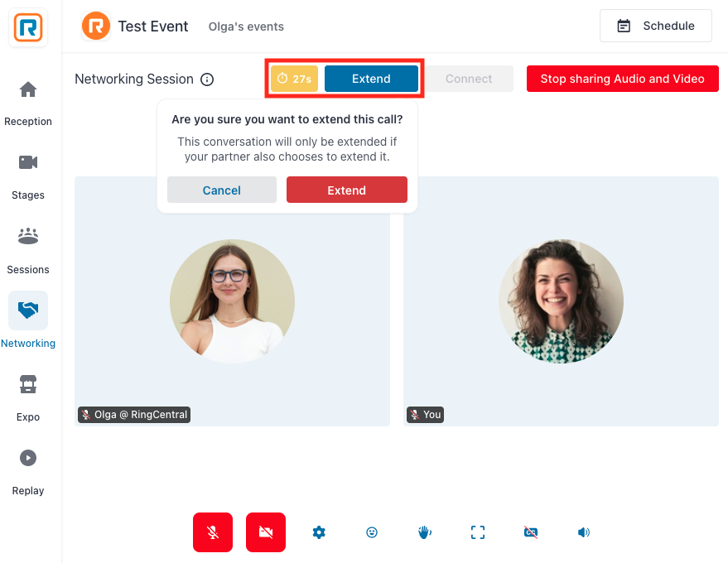
Task: Click the Replay label in sidebar
Action: coord(28,491)
